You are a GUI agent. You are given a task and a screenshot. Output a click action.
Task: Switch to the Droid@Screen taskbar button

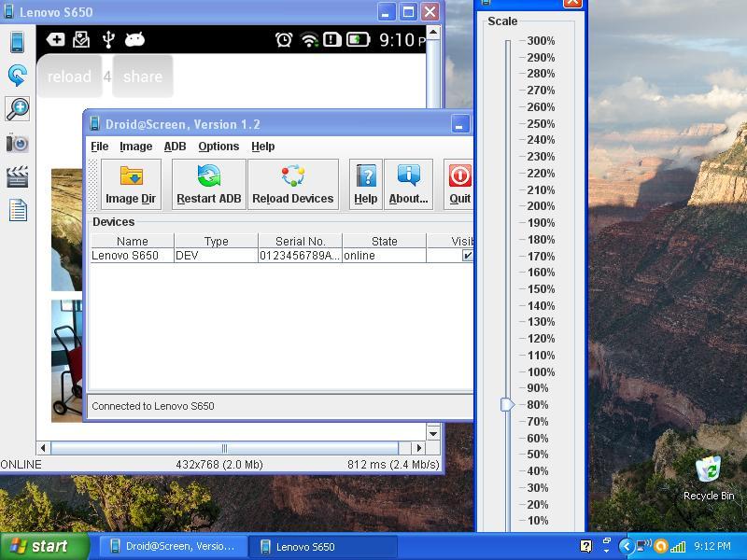174,546
